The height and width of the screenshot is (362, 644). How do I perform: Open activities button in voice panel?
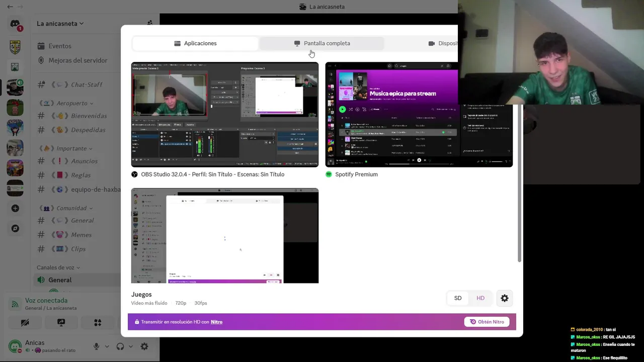click(x=98, y=322)
